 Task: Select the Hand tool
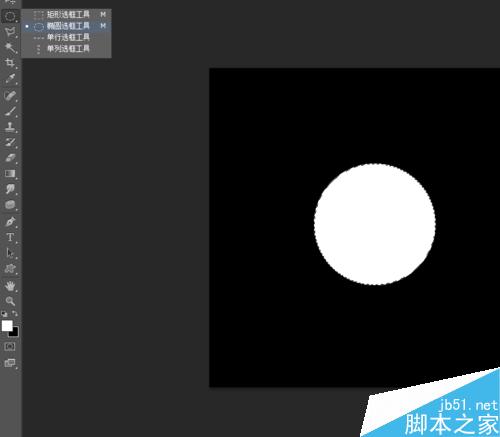coord(10,286)
